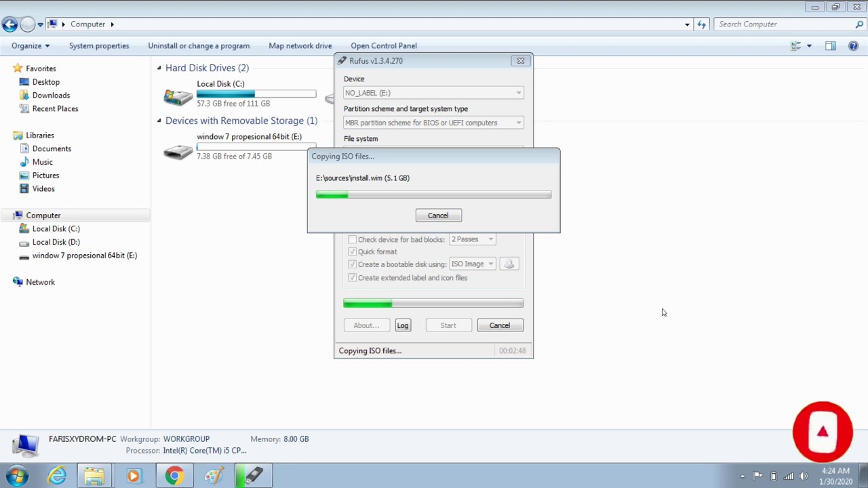This screenshot has width=868, height=488.
Task: Click the install.wim copy progress bar
Action: [x=433, y=195]
